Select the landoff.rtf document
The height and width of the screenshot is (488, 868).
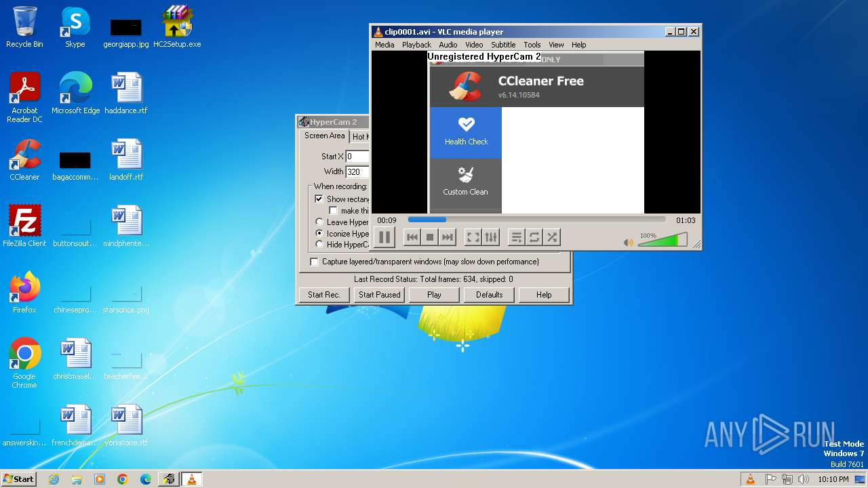pos(126,160)
